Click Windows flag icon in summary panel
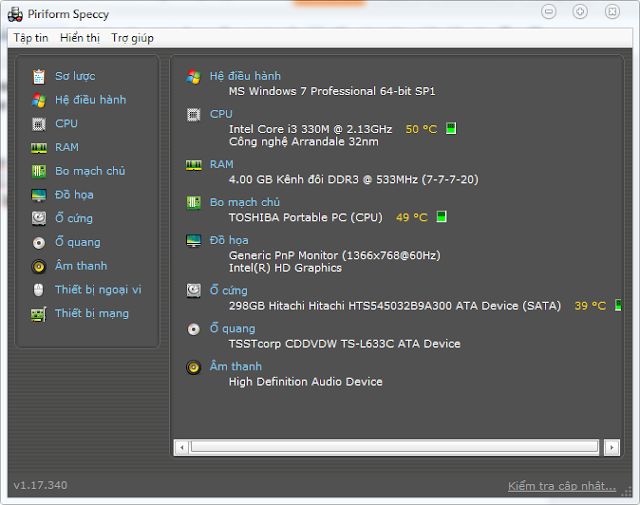This screenshot has height=505, width=640. point(193,76)
